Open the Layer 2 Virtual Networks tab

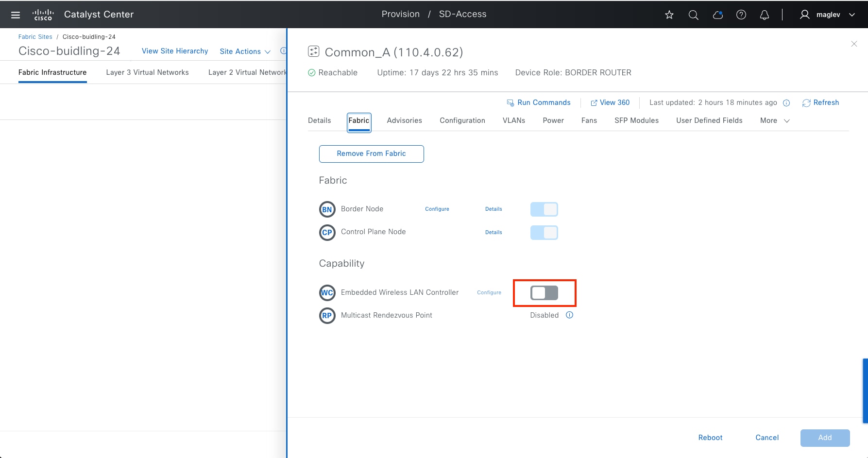[247, 72]
